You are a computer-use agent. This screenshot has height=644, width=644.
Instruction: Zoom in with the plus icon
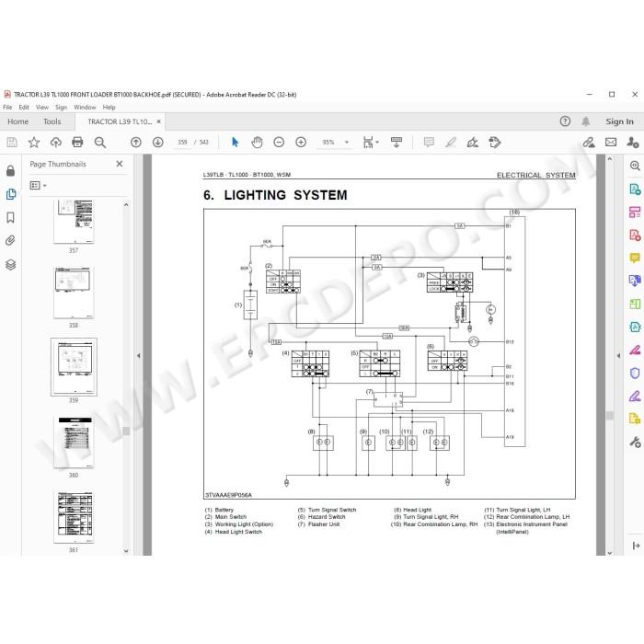click(x=301, y=143)
